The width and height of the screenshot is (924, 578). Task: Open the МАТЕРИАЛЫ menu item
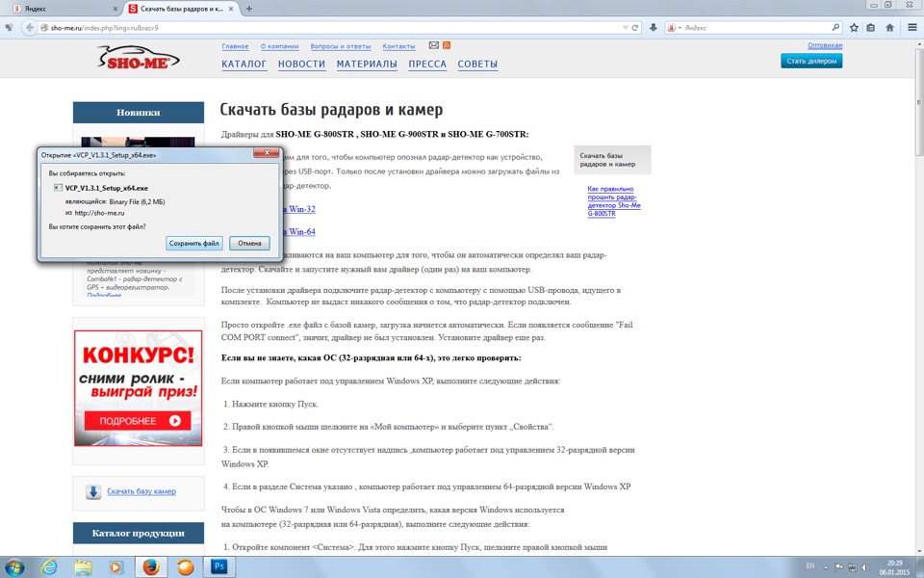[367, 64]
